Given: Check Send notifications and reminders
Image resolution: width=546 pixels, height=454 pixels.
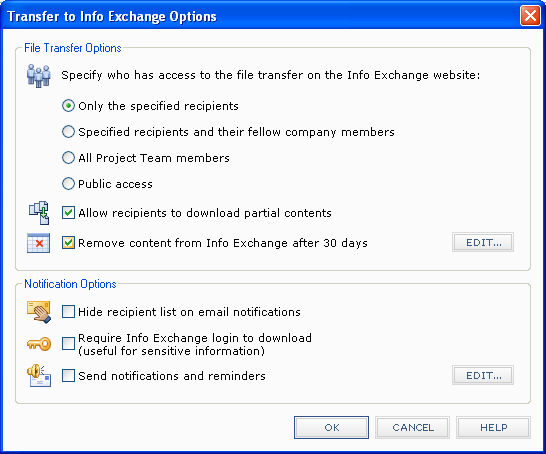Looking at the screenshot, I should point(68,376).
